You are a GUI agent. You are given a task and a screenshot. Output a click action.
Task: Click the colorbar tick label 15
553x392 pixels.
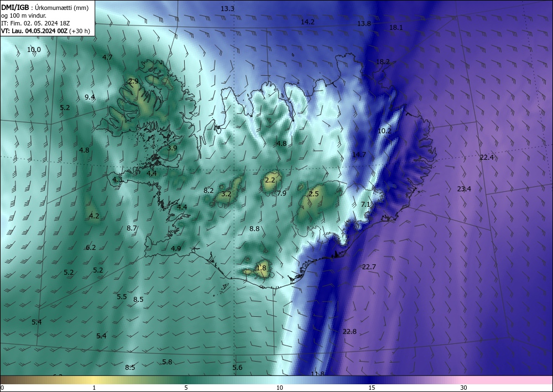coord(372,388)
